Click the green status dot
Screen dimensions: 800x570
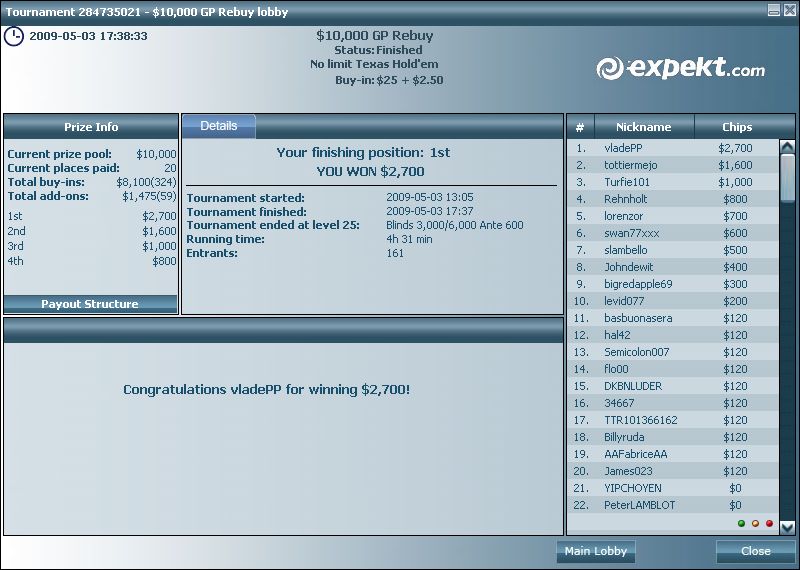click(741, 524)
